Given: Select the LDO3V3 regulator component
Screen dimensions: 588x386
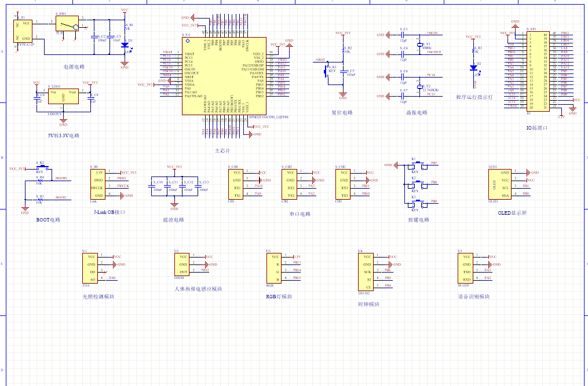Looking at the screenshot, I should pyautogui.click(x=63, y=97).
